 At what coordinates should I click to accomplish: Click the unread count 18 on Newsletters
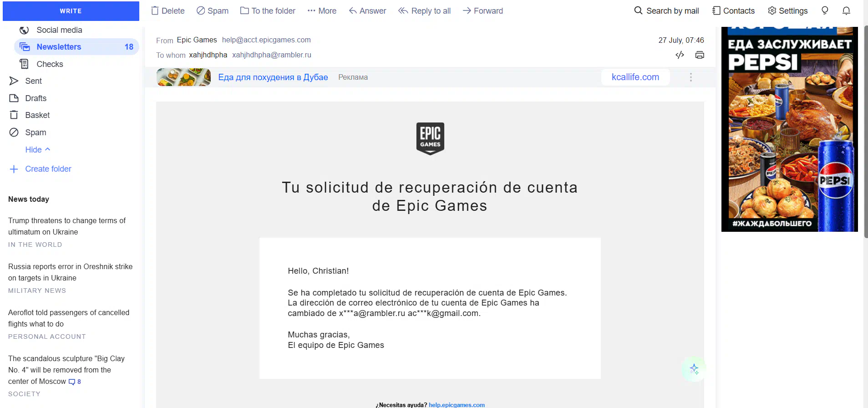(129, 47)
